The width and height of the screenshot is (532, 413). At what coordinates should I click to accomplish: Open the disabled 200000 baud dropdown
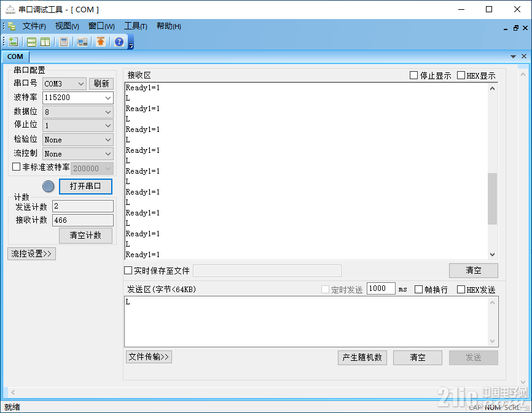[x=92, y=168]
